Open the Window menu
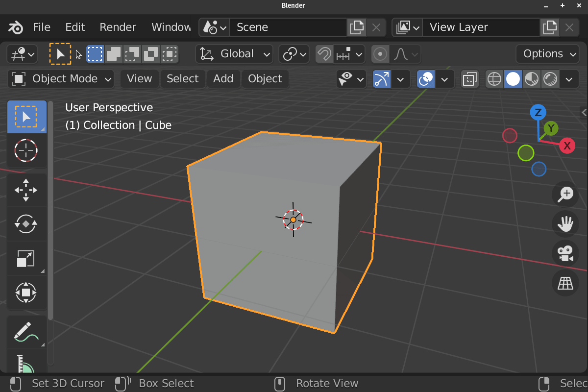588x392 pixels. [171, 27]
